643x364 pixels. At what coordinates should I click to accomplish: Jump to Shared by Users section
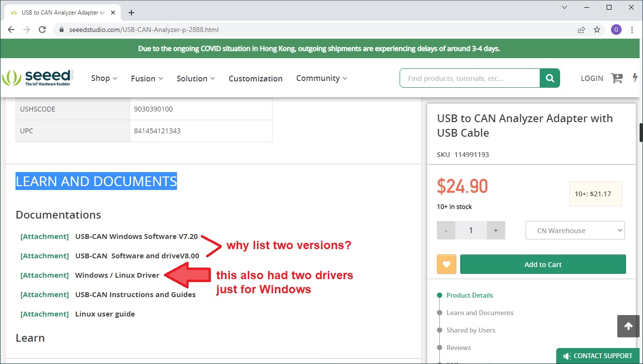[x=471, y=330]
